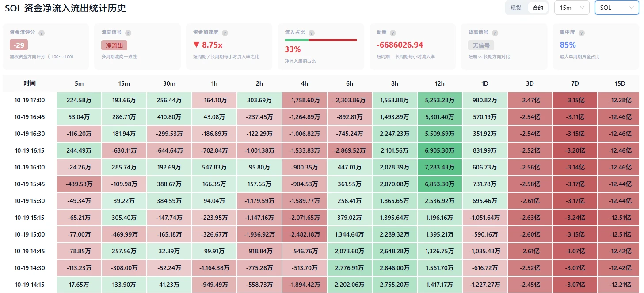This screenshot has width=644, height=293.
Task: Open the help icon beside 集中度
Action: pos(582,33)
